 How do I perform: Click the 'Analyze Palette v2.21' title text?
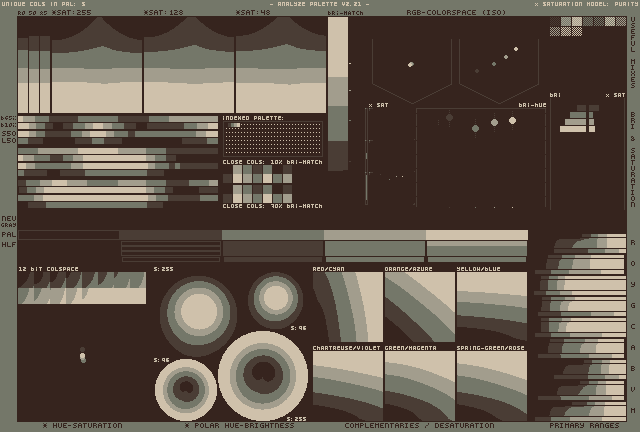320,4
